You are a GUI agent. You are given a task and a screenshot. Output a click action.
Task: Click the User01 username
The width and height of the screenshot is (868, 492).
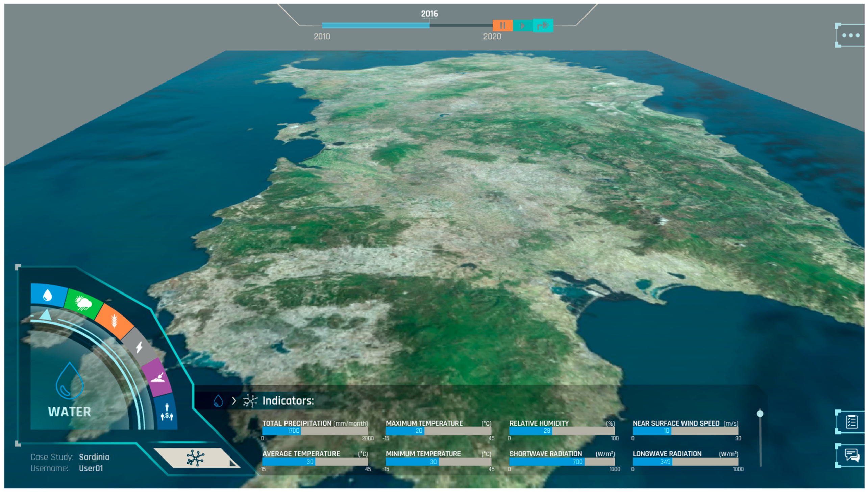91,468
